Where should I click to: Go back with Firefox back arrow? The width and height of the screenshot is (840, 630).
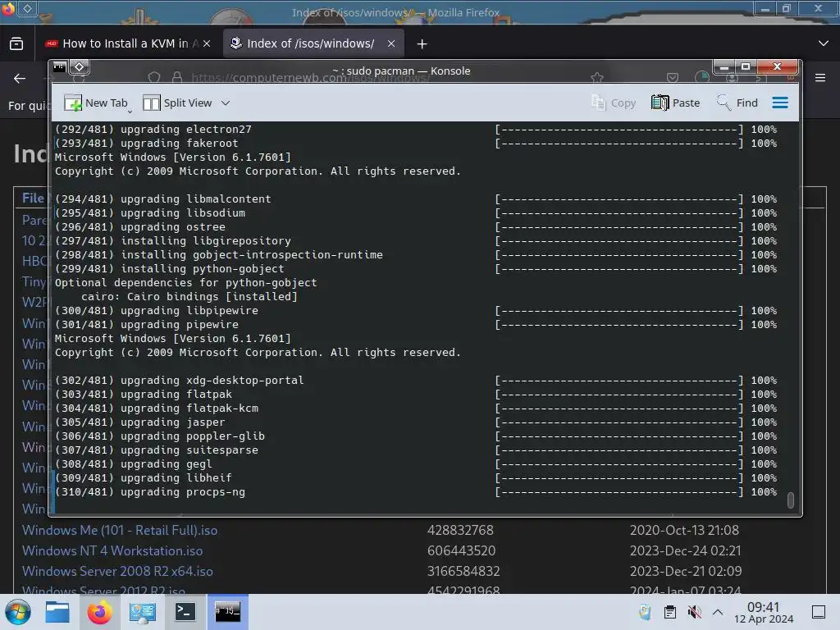[20, 78]
